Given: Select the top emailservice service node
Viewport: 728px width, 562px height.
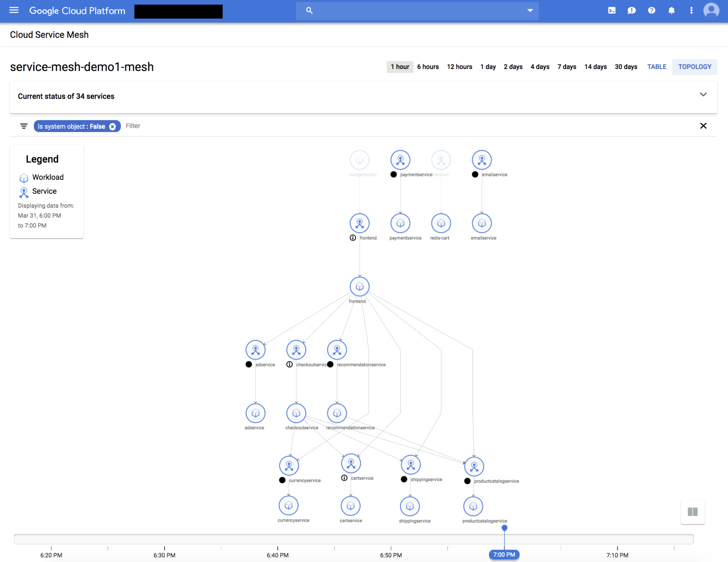Looking at the screenshot, I should click(482, 160).
